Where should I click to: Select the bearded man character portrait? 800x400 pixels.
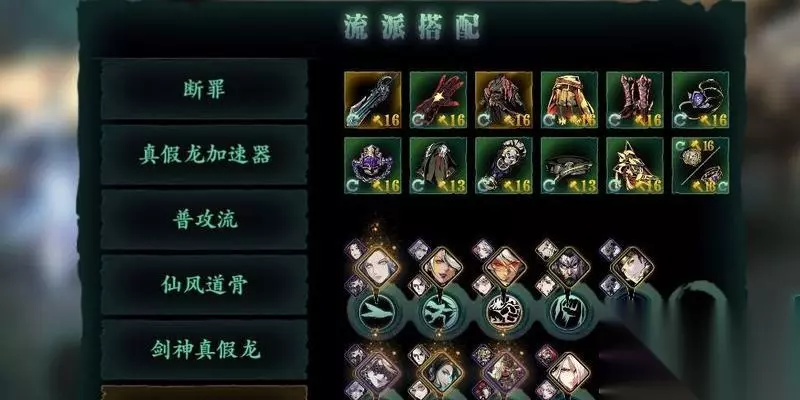tap(569, 267)
